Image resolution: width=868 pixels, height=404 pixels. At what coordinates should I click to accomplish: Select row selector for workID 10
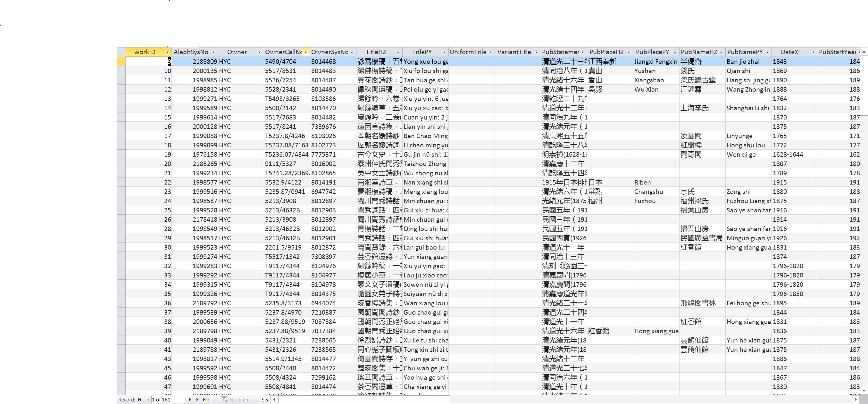121,71
